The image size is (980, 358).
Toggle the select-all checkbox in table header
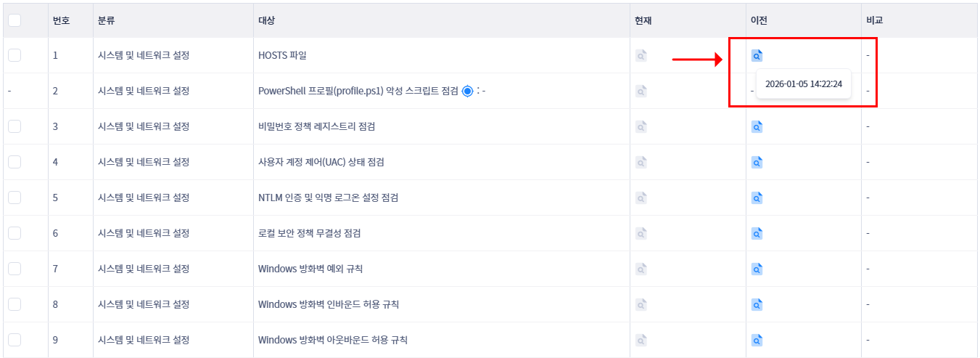tap(15, 20)
